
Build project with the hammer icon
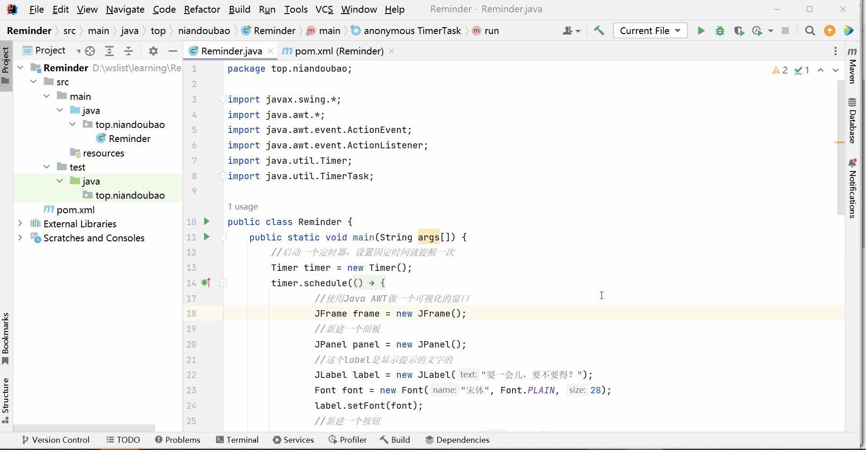pyautogui.click(x=599, y=31)
